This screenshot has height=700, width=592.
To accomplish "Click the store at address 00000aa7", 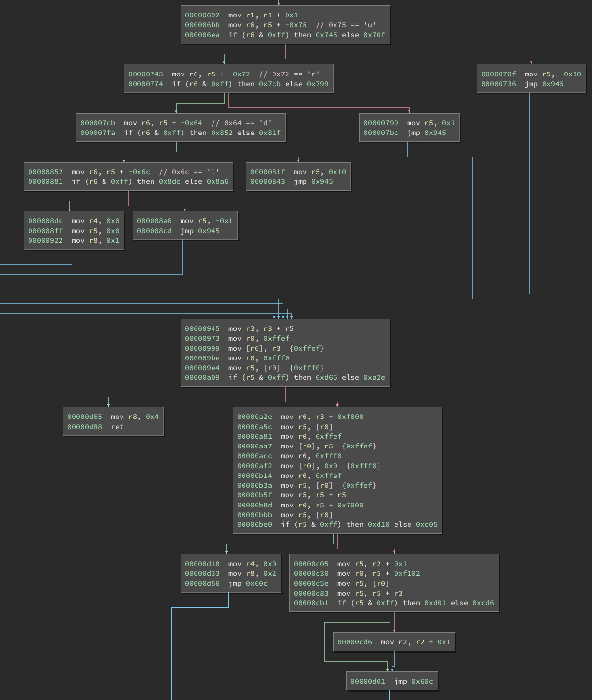I will pyautogui.click(x=306, y=446).
